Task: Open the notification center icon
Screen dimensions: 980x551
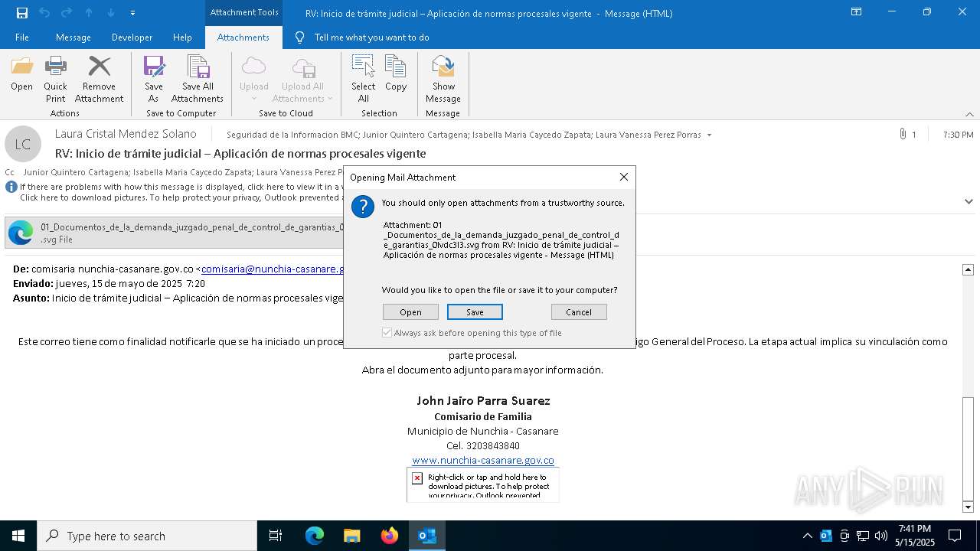Action: 955,536
